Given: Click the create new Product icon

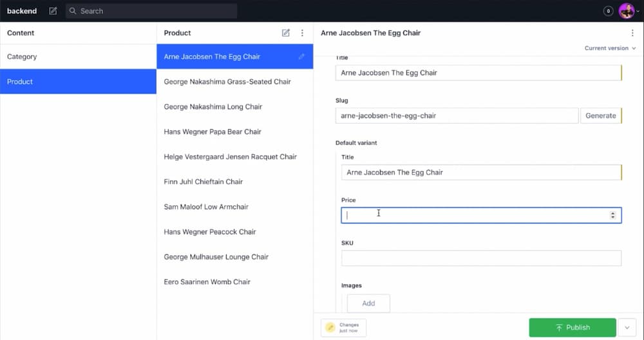Looking at the screenshot, I should click(286, 33).
